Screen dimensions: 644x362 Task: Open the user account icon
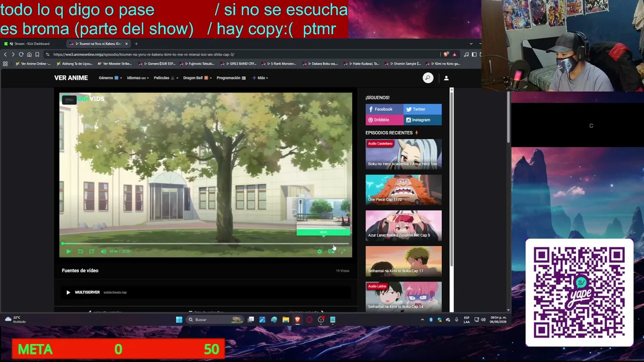[446, 78]
